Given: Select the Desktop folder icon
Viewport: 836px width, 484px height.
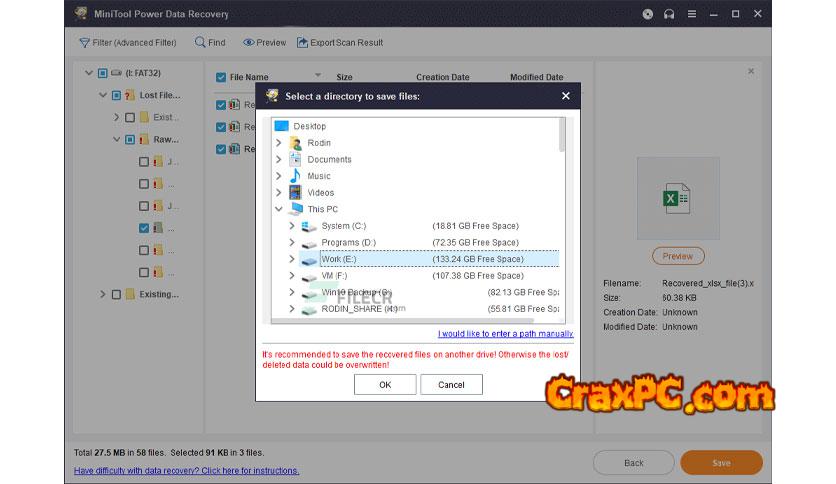Looking at the screenshot, I should point(282,126).
